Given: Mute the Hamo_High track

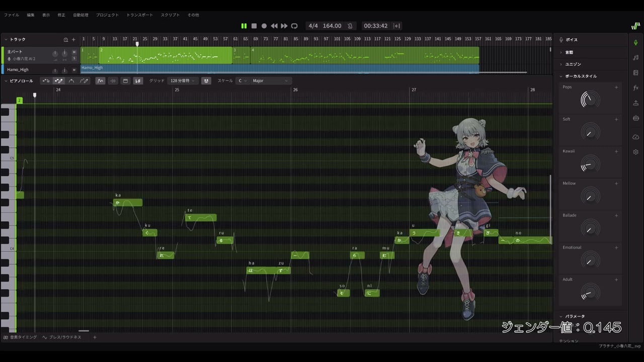Looking at the screenshot, I should click(x=74, y=70).
